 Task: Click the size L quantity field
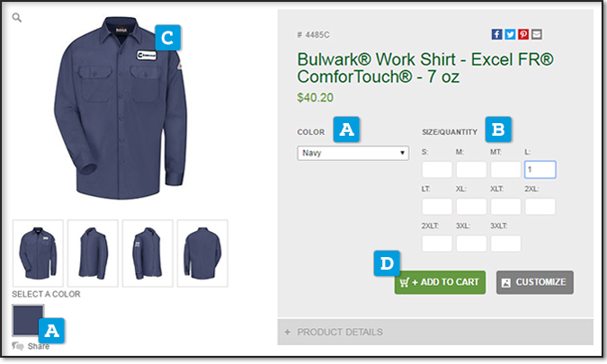(540, 170)
